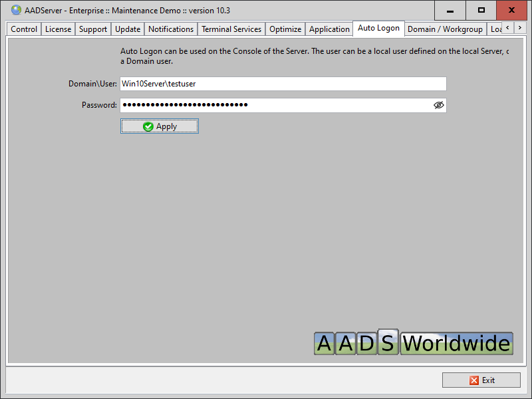Open the Terminal Services tab
532x399 pixels.
[x=231, y=29]
